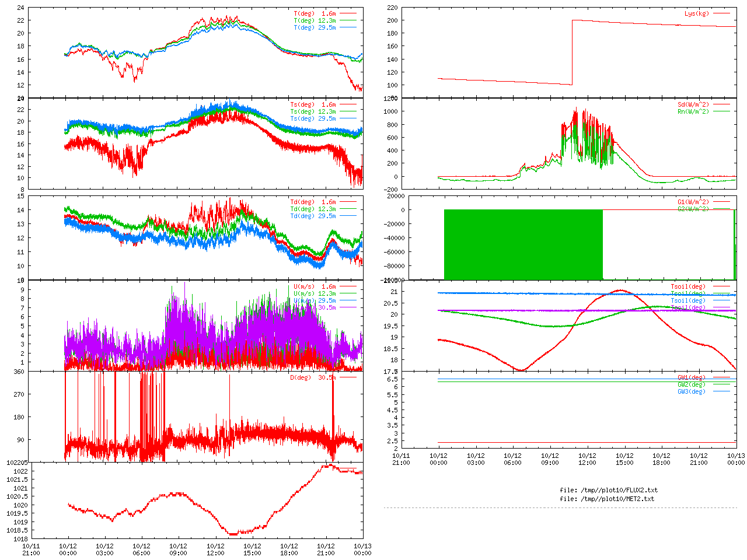Click the blue T(deg) 29.5m legend label
This screenshot has height=560, width=747.
click(x=315, y=27)
